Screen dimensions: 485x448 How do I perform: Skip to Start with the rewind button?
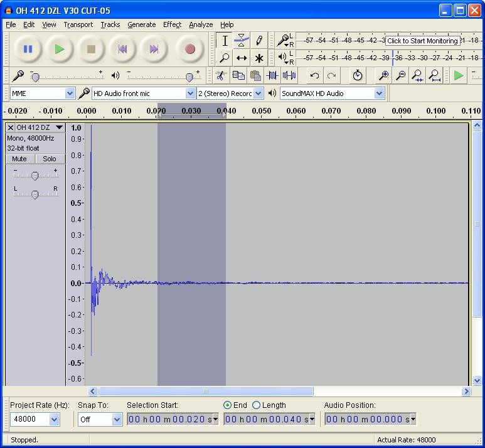point(123,49)
